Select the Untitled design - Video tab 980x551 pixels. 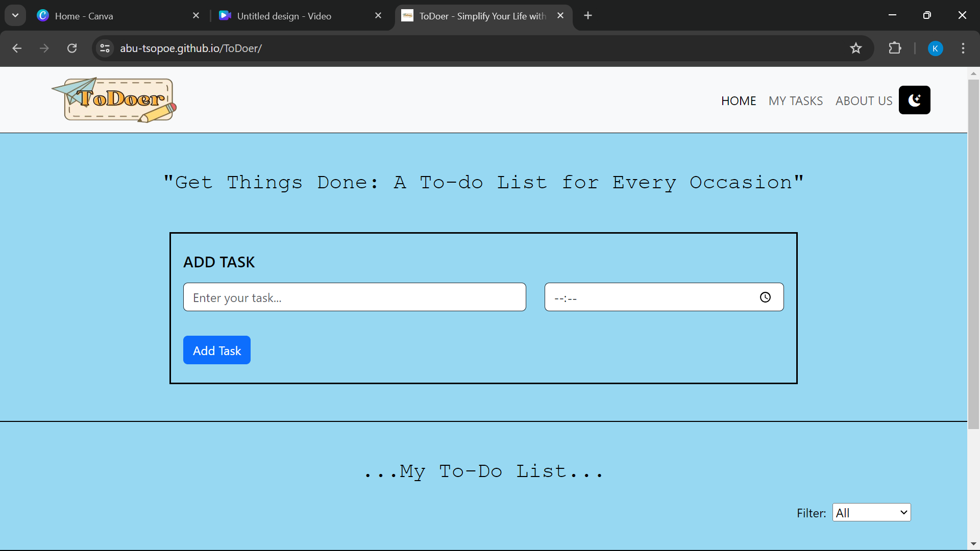pyautogui.click(x=283, y=16)
